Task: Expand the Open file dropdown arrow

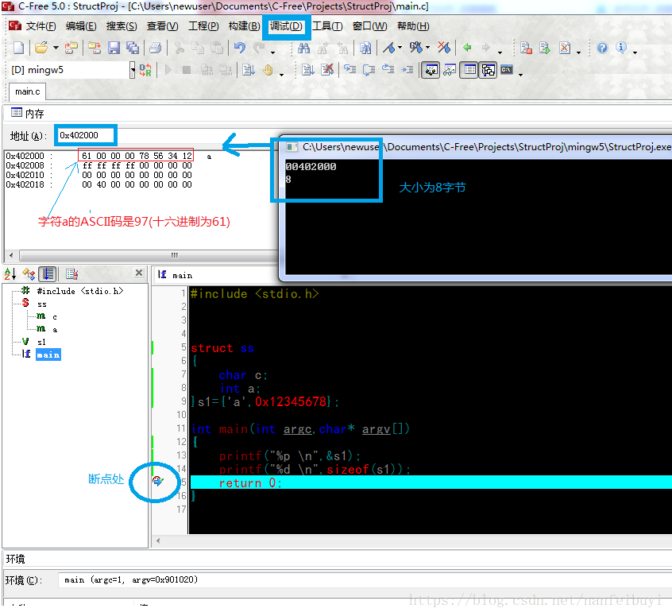Action: click(x=56, y=48)
